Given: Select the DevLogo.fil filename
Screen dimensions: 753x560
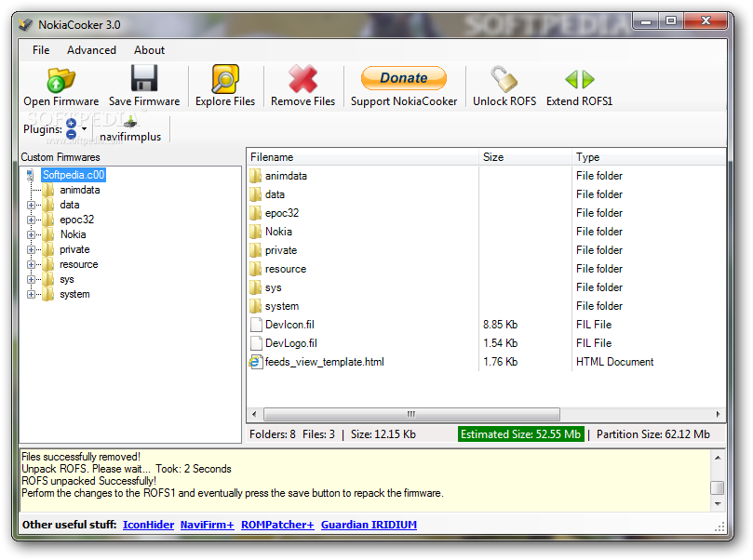Looking at the screenshot, I should pos(291,343).
